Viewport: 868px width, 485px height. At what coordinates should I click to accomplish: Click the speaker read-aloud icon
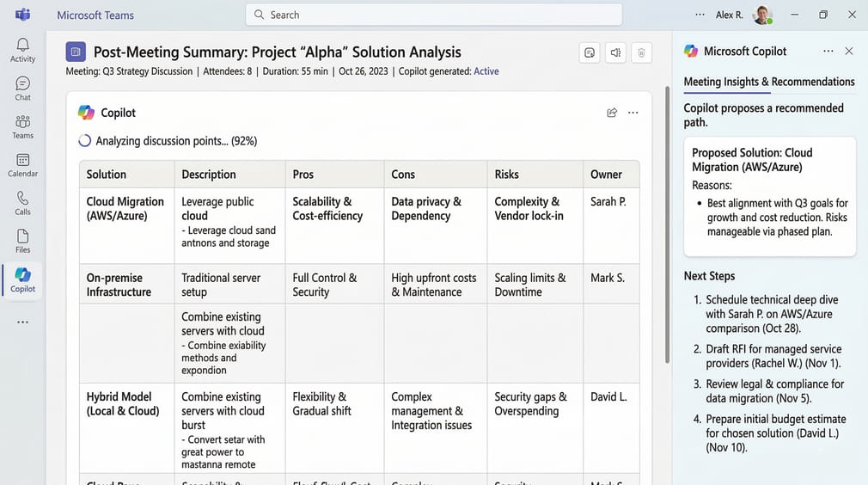615,53
